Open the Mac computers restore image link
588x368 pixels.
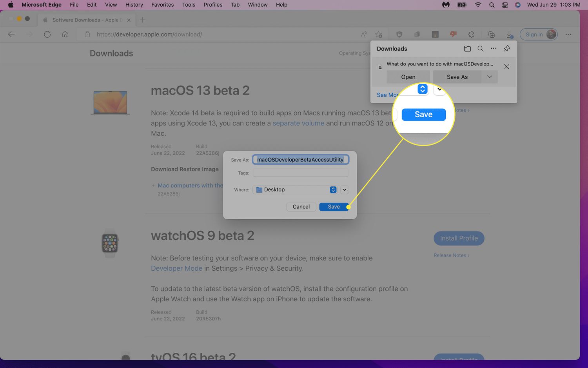click(190, 186)
